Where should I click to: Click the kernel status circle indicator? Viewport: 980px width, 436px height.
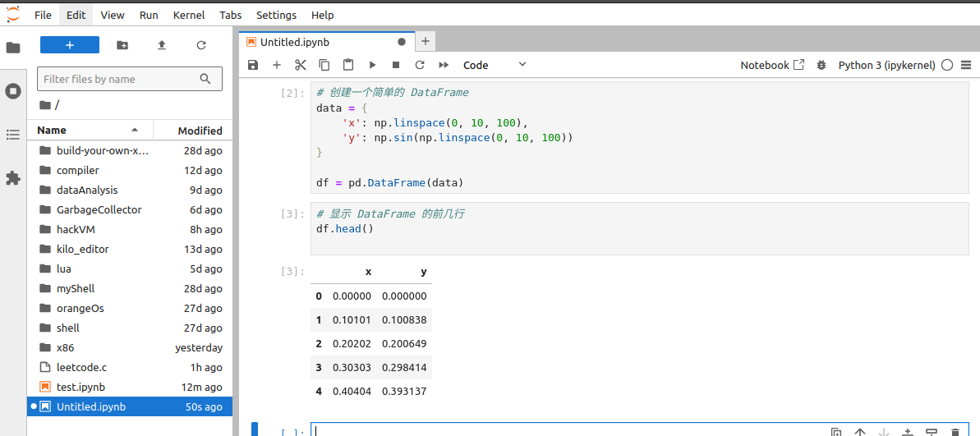(x=947, y=65)
